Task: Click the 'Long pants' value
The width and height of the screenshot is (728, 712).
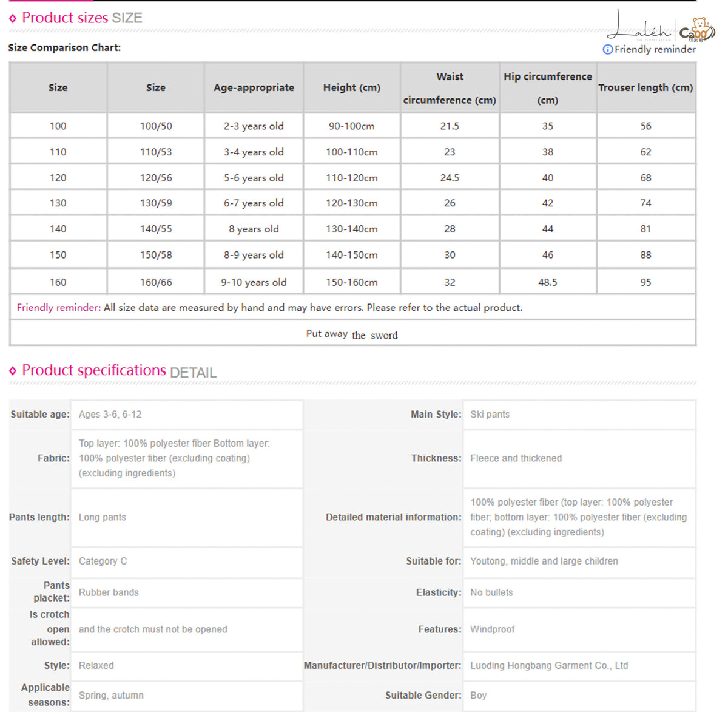Action: [102, 517]
